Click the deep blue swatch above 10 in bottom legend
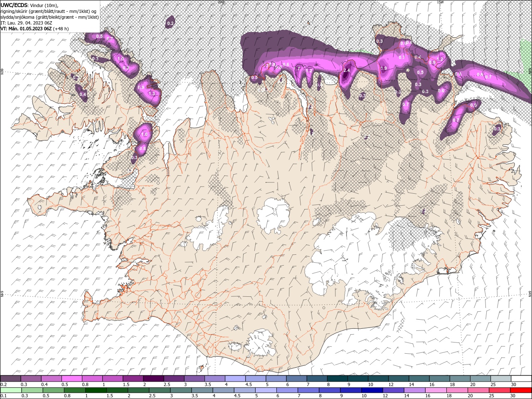 pos(372,390)
